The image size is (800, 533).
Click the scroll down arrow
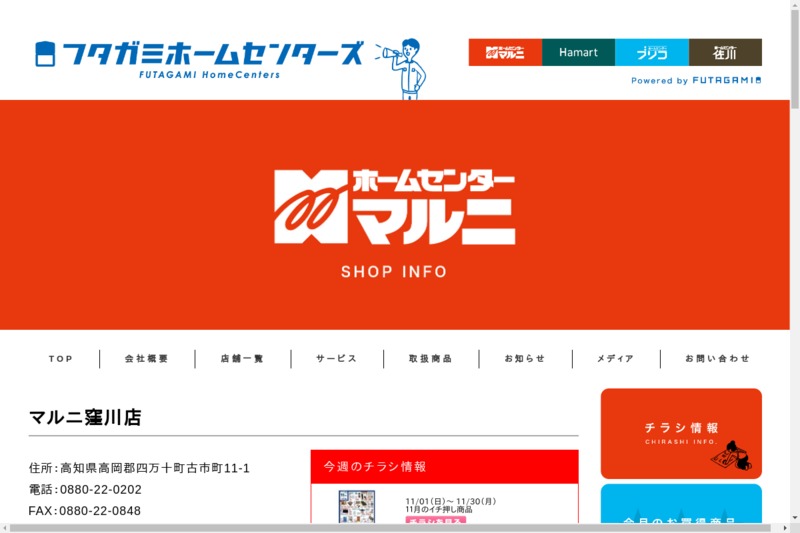pyautogui.click(x=795, y=518)
